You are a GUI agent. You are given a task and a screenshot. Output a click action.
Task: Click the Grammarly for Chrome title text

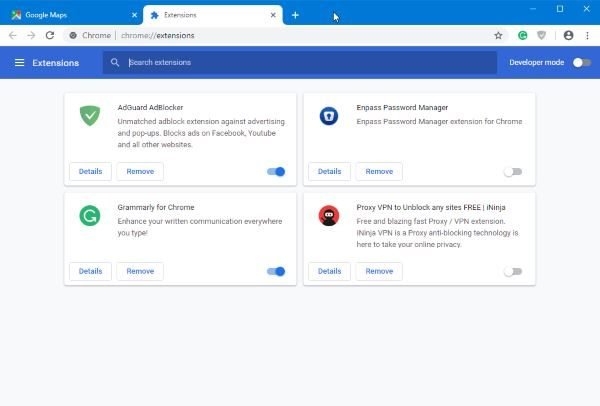click(x=156, y=207)
